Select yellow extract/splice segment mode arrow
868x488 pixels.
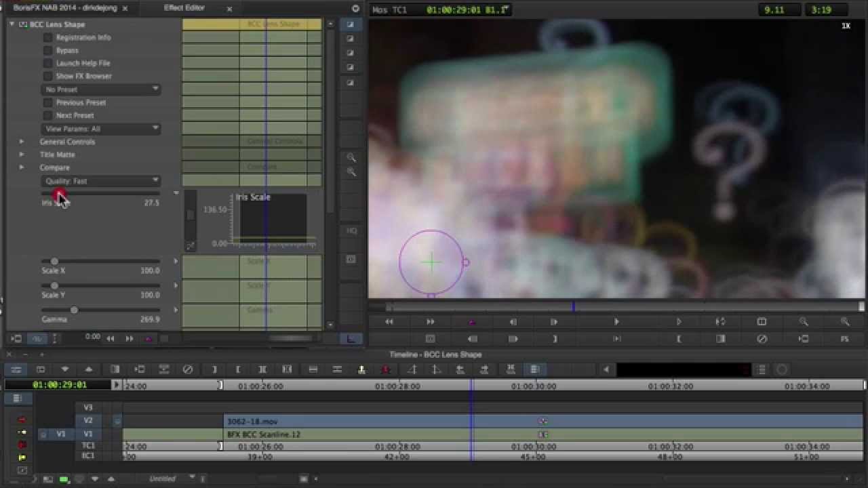(x=22, y=432)
